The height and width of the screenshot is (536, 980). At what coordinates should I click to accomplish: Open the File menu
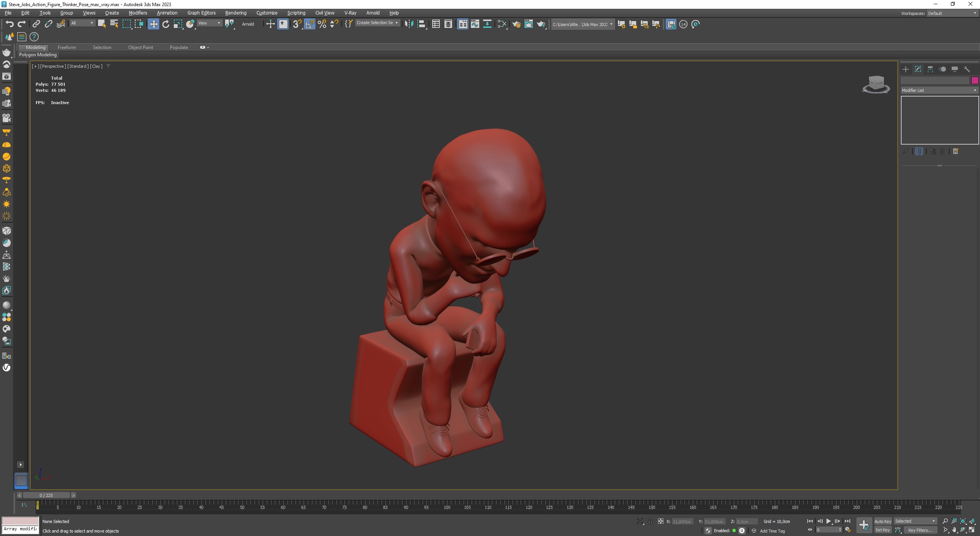[x=8, y=13]
